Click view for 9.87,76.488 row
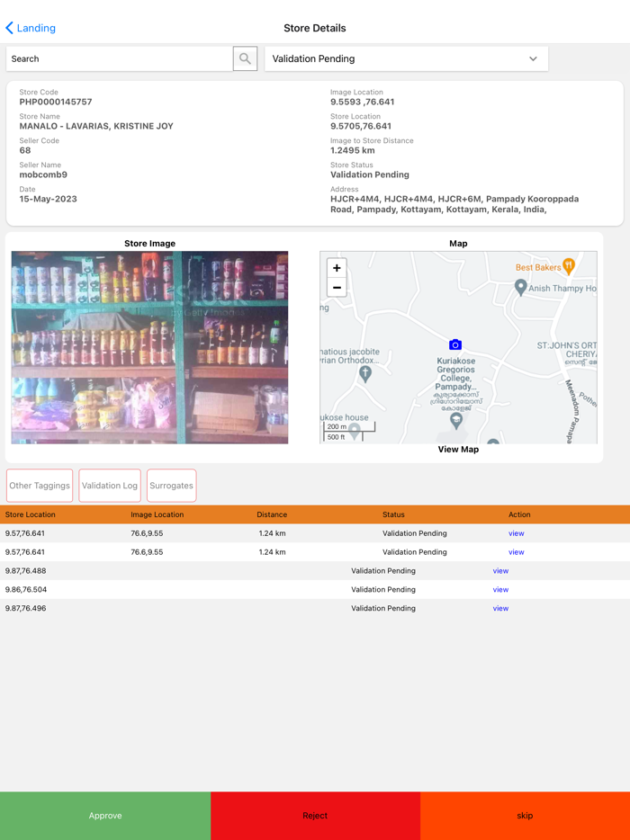 click(x=500, y=570)
